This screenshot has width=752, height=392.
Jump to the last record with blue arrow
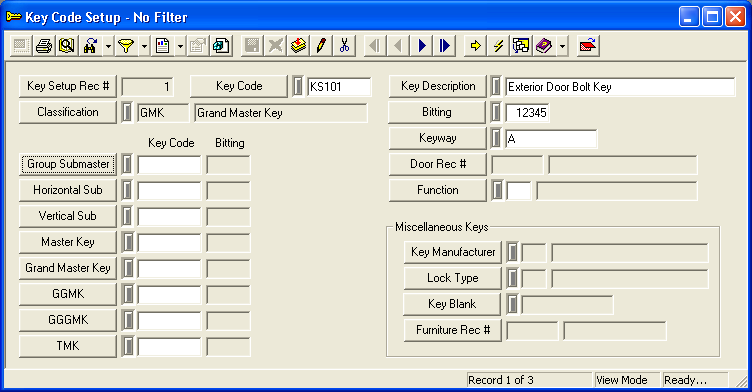445,46
